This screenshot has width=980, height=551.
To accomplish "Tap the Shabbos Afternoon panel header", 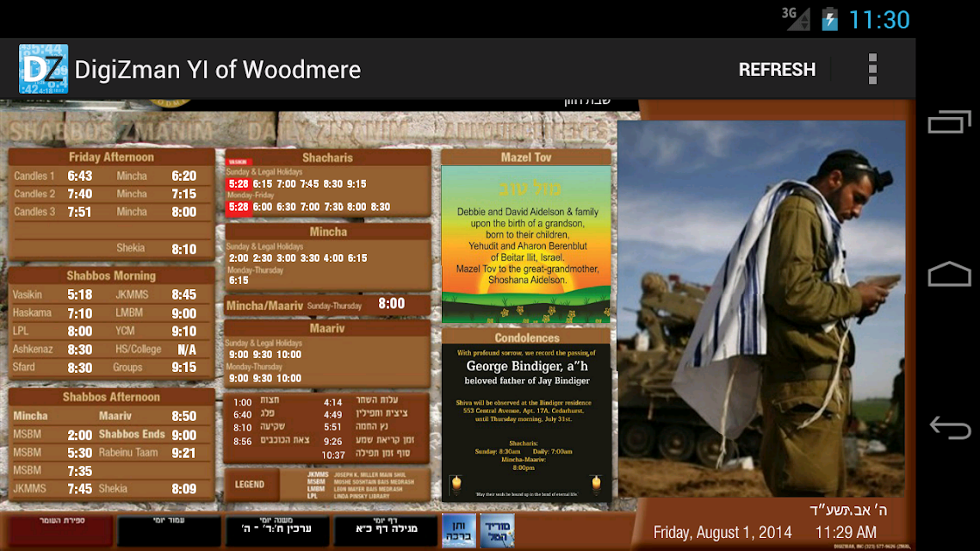I will pyautogui.click(x=111, y=397).
